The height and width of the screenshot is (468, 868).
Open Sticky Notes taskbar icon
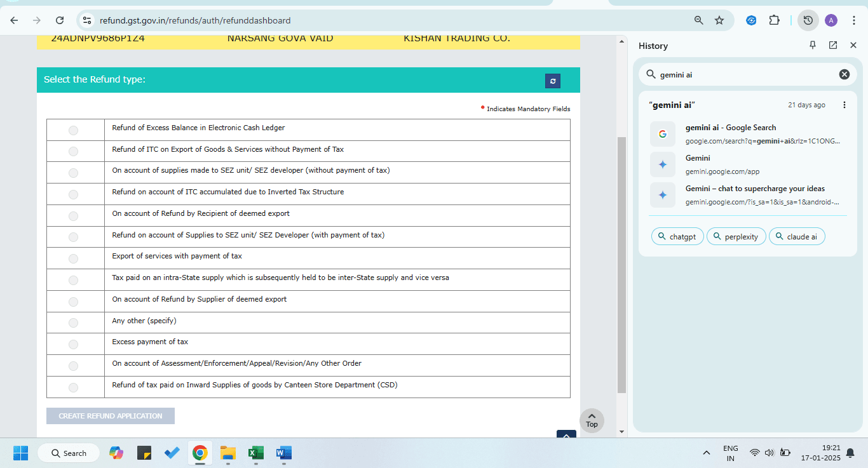point(144,453)
